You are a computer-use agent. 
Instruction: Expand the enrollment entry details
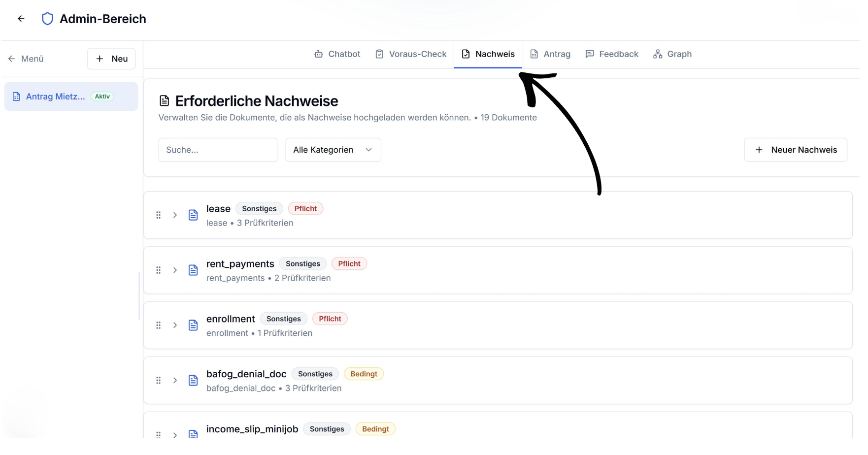[175, 325]
